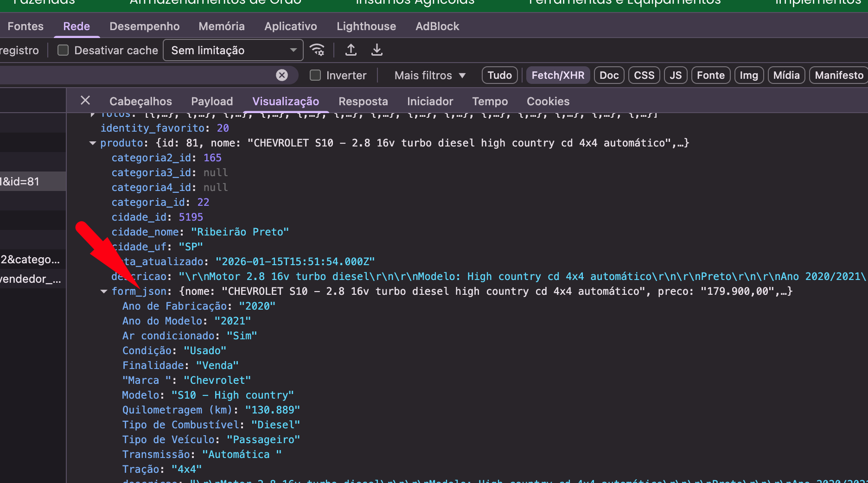Enable the Desativar cache checkbox

pos(63,50)
